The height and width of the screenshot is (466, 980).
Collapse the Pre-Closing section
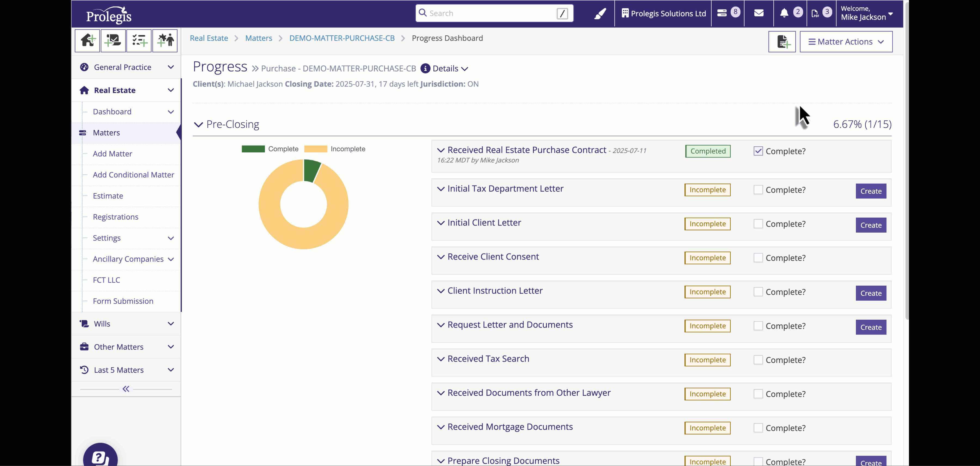[198, 124]
